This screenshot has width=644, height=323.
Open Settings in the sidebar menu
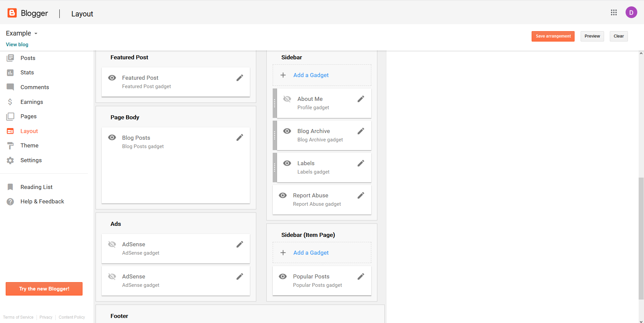coord(31,160)
